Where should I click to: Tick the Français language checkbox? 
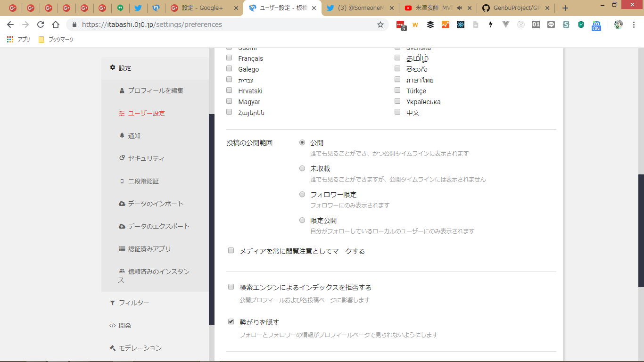tap(229, 58)
